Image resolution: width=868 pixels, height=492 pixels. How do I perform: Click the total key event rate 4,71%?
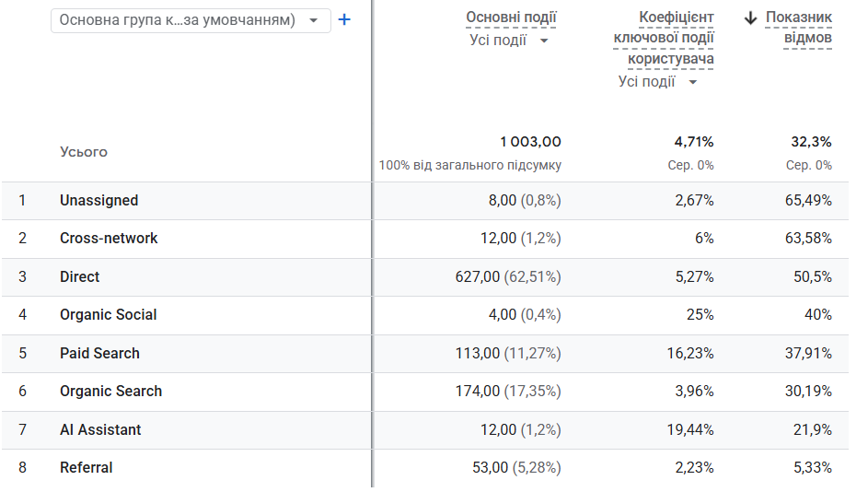[694, 142]
